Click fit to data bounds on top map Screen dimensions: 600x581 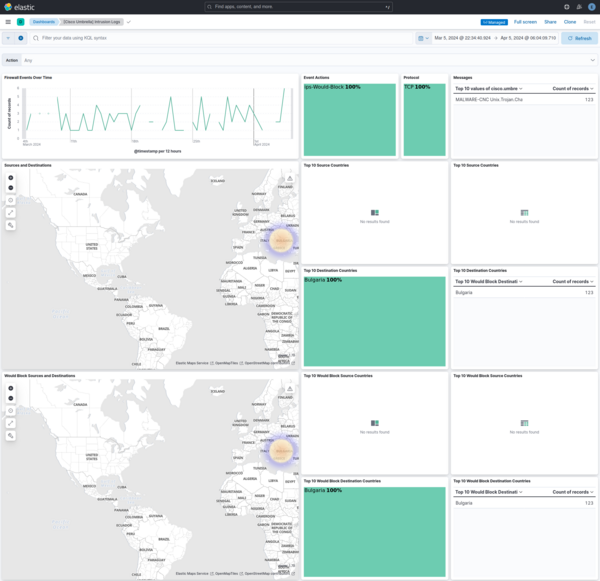[11, 213]
